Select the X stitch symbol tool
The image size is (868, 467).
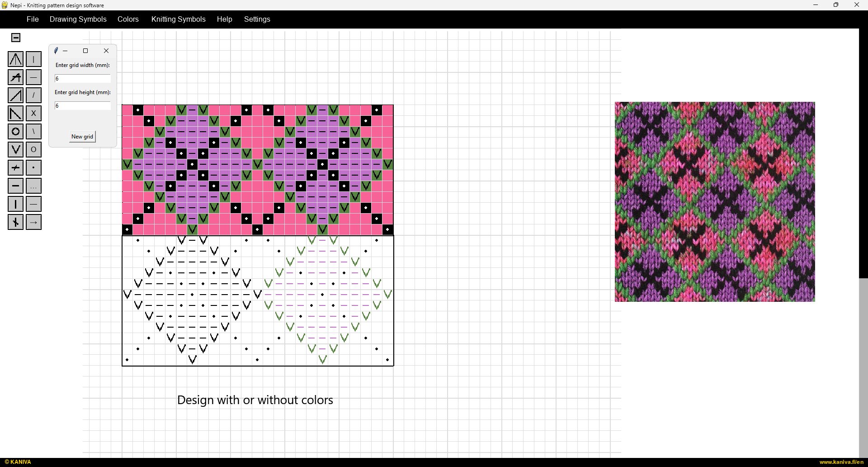point(33,113)
